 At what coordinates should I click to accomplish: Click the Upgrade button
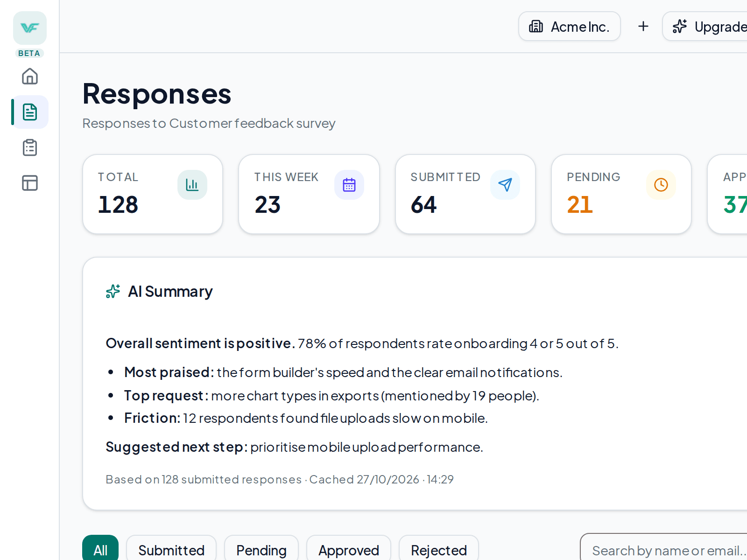[x=705, y=27]
